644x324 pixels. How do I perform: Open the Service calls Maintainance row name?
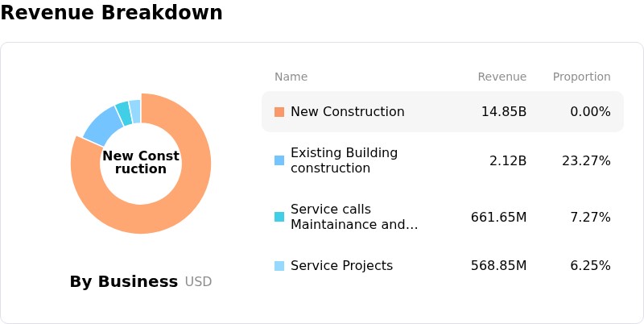pyautogui.click(x=354, y=217)
